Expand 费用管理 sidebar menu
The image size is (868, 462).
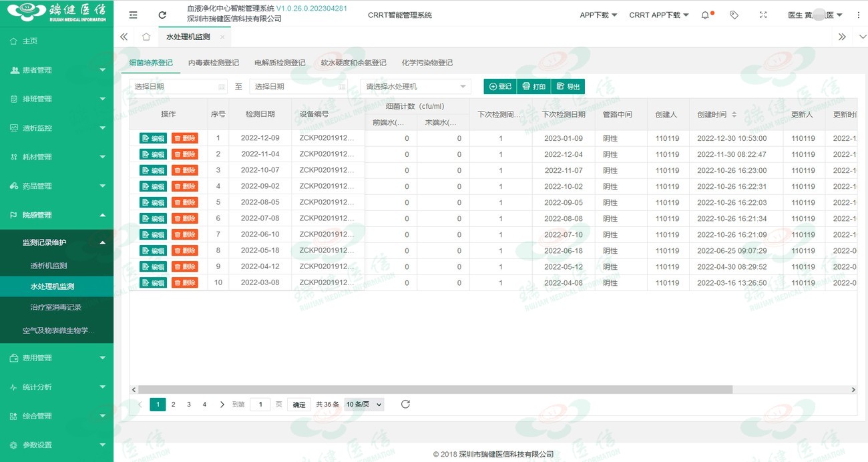pyautogui.click(x=57, y=358)
